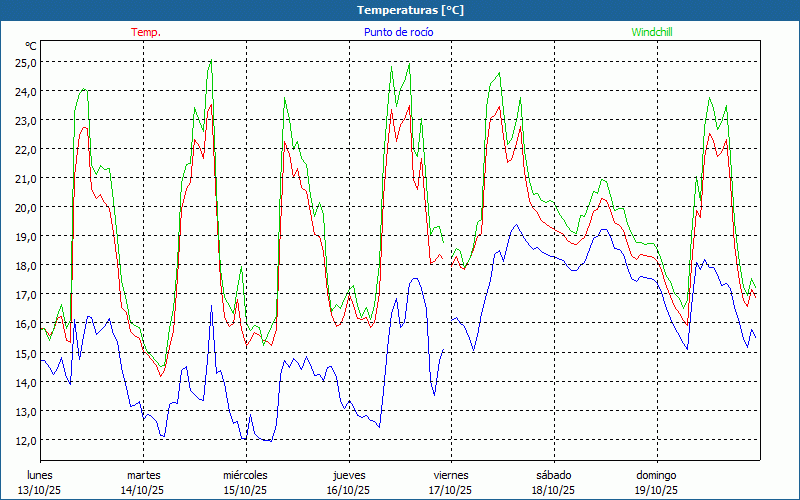Click the "domingo" day label
The image size is (800, 500).
pos(656,475)
